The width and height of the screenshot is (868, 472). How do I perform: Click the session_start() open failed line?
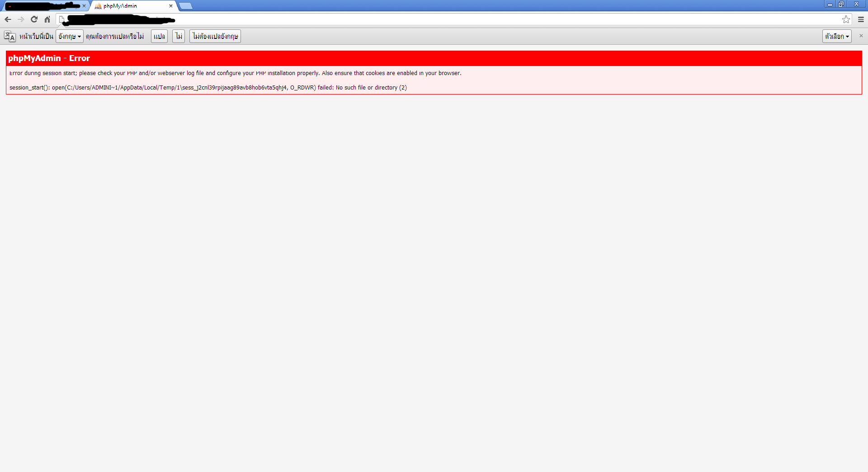coord(208,88)
